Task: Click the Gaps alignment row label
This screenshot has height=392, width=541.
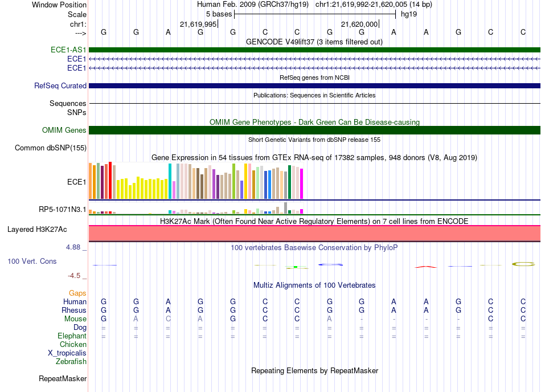Action: click(77, 293)
